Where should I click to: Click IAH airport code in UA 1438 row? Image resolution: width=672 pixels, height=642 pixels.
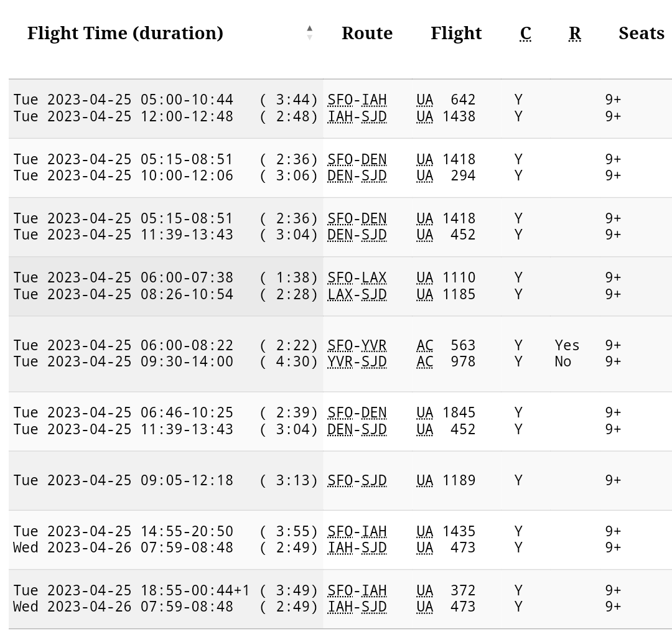[340, 116]
